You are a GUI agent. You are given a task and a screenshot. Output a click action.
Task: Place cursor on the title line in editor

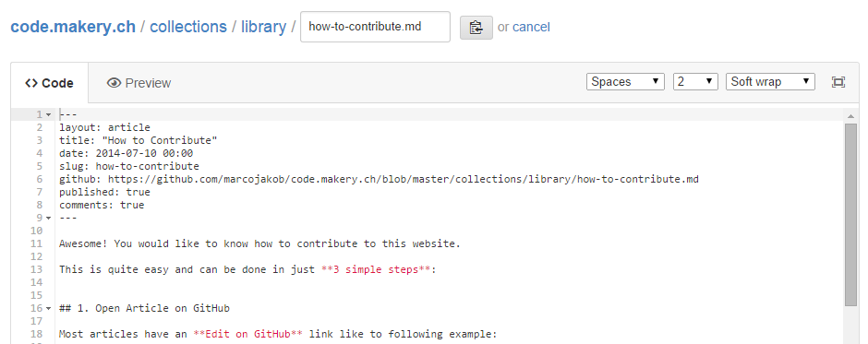coord(139,140)
